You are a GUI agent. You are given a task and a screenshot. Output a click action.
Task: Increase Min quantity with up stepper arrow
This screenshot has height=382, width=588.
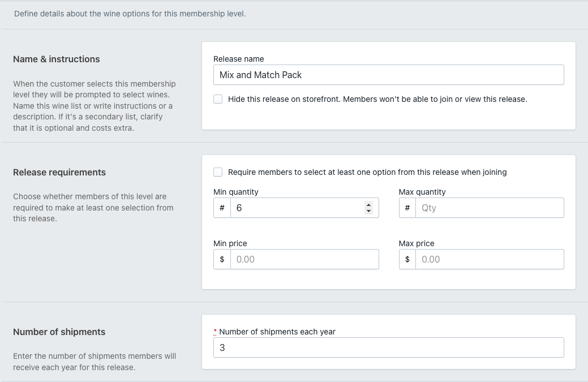click(369, 205)
